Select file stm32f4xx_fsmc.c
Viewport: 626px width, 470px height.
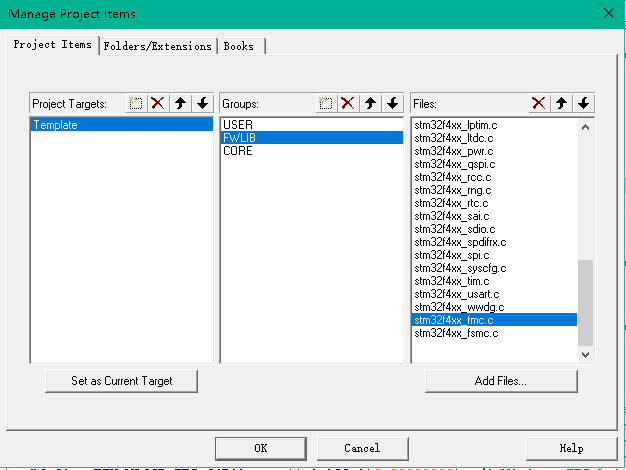click(x=494, y=333)
